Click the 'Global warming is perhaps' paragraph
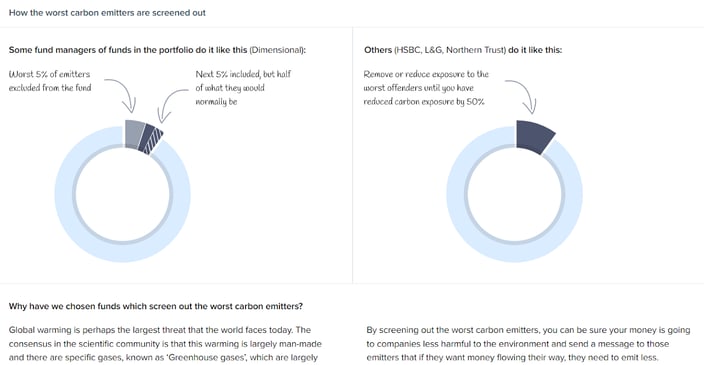The height and width of the screenshot is (365, 704). point(165,344)
